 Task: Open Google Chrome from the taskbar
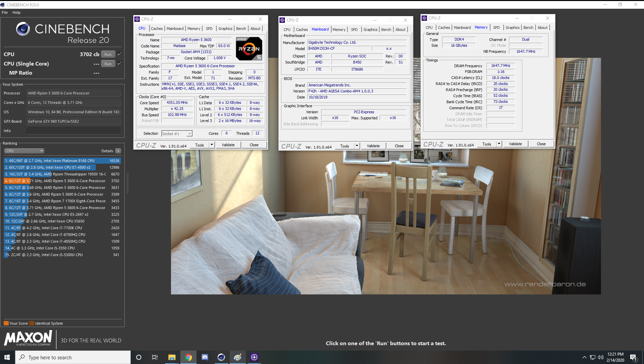pos(188,357)
